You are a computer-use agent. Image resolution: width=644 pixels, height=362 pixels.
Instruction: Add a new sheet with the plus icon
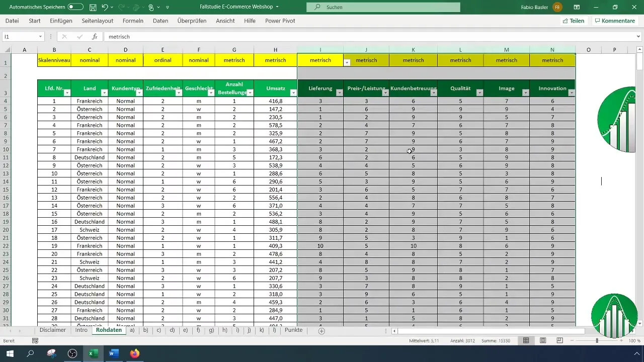pyautogui.click(x=321, y=331)
